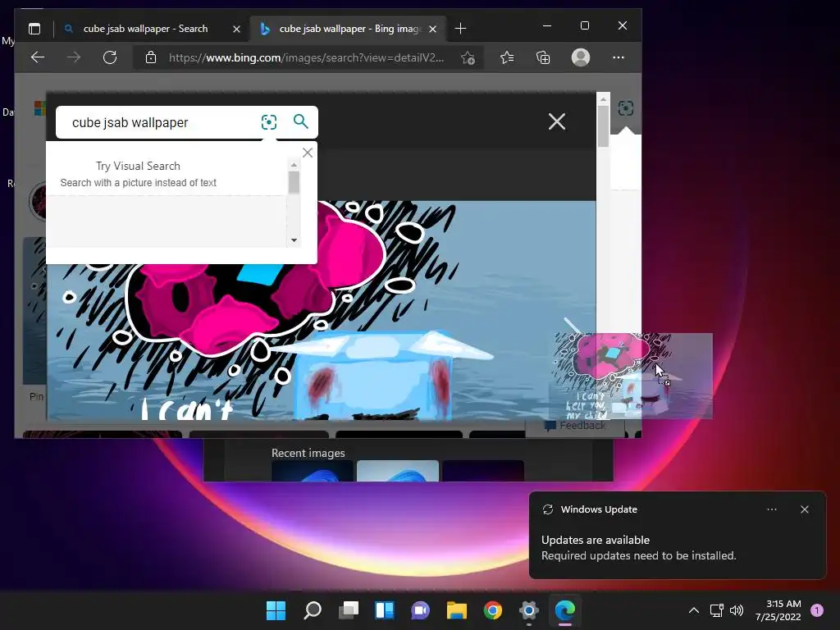Viewport: 840px width, 630px height.
Task: Open the Collections icon in Edge
Action: 543,57
